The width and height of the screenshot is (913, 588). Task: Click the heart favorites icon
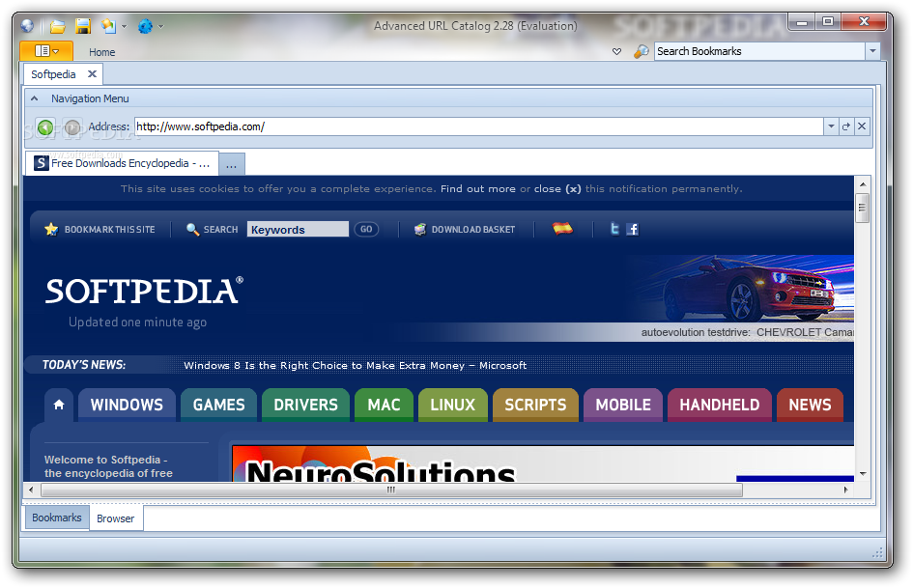point(617,51)
